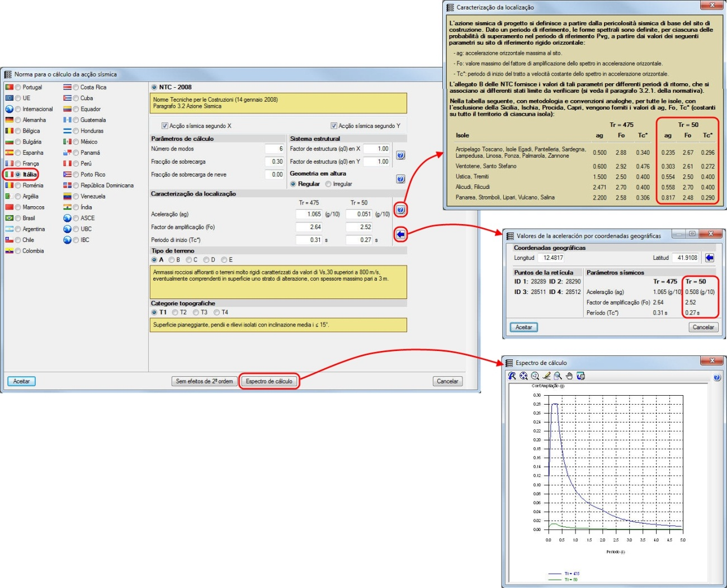727x588 pixels.
Task: Select the Venezuela radio button
Action: tap(76, 196)
